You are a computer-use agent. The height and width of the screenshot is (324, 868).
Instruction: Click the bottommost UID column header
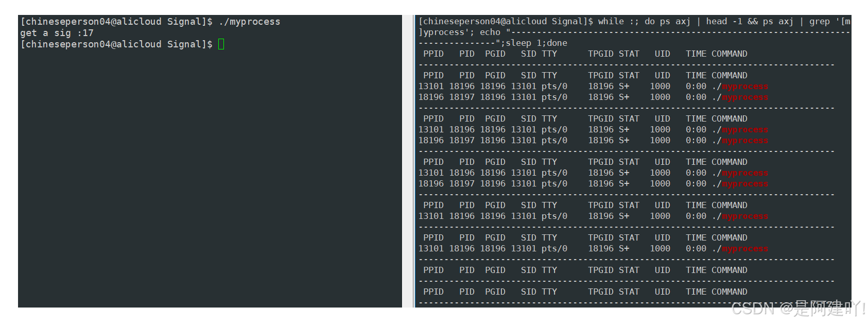point(662,292)
